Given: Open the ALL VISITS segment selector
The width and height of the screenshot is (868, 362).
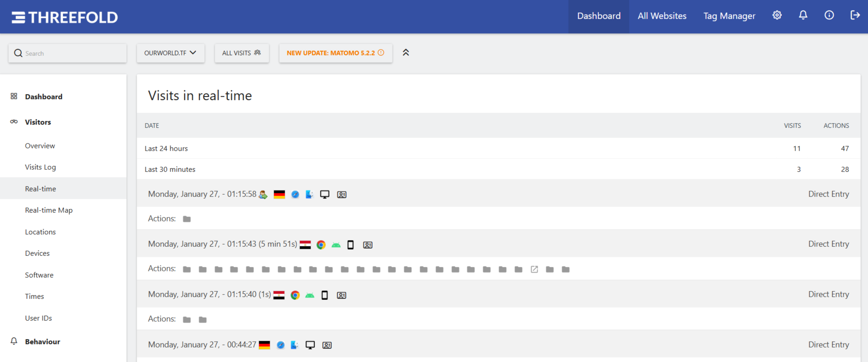Looking at the screenshot, I should 241,53.
